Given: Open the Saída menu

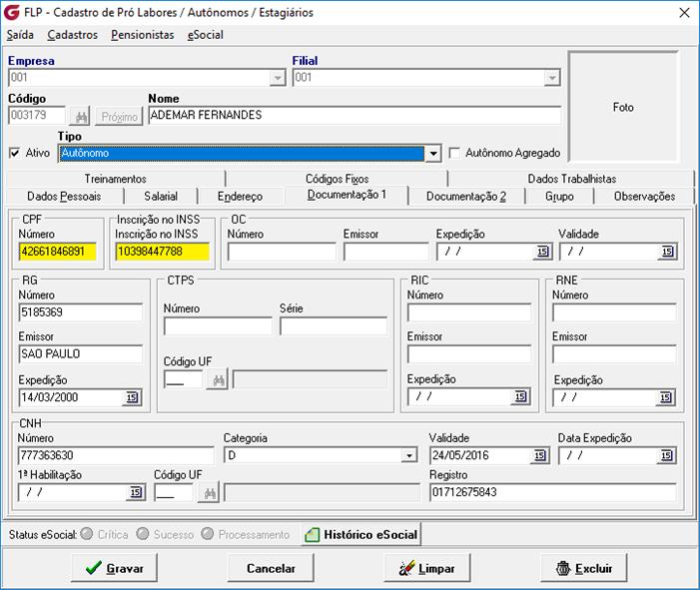Looking at the screenshot, I should point(20,35).
